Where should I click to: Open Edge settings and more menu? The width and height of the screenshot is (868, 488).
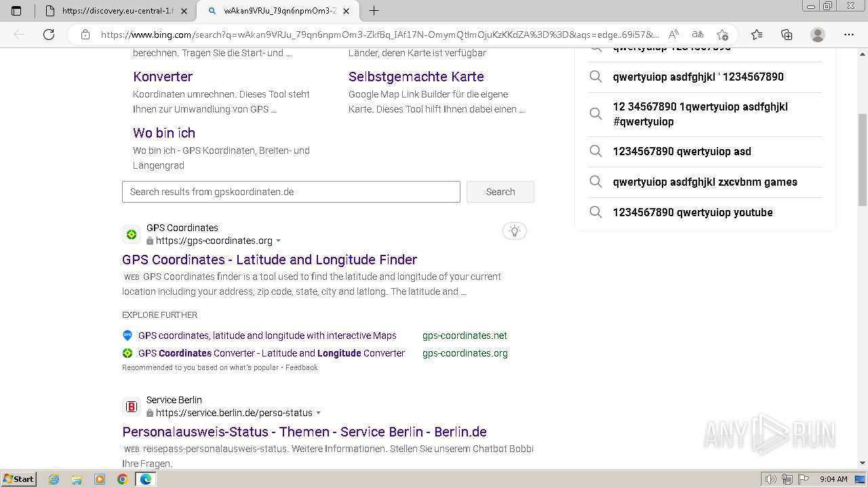tap(849, 35)
